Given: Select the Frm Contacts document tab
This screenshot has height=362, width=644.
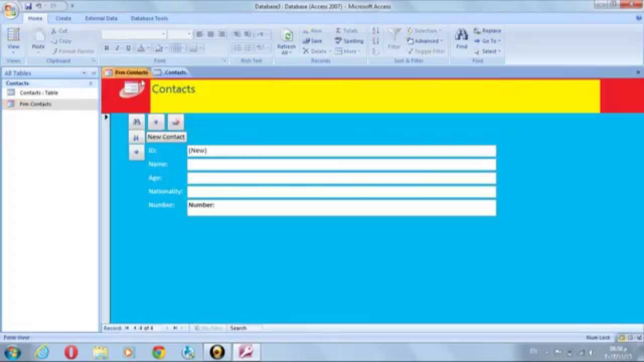Looking at the screenshot, I should 126,72.
